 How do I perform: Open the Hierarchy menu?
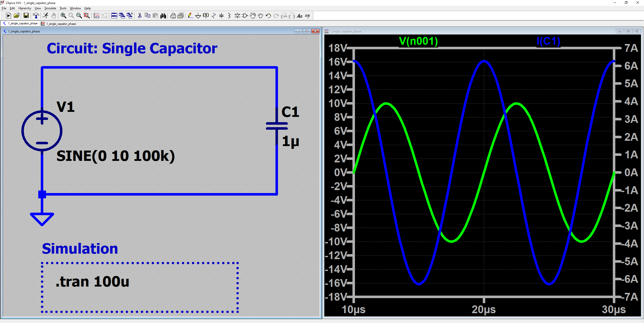(25, 8)
